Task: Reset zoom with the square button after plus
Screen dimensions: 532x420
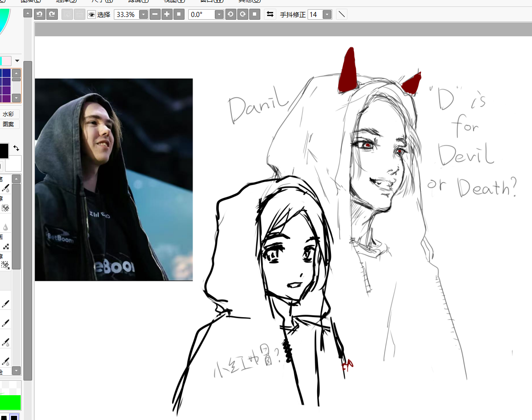Action: click(179, 14)
